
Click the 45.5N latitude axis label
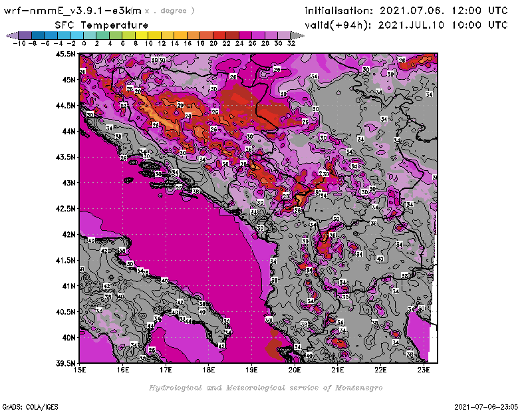pyautogui.click(x=65, y=54)
